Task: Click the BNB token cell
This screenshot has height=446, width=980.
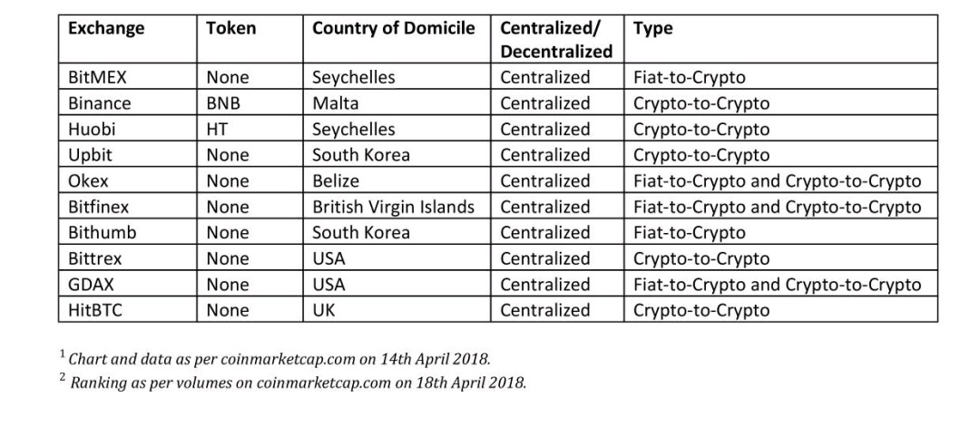Action: pyautogui.click(x=223, y=103)
